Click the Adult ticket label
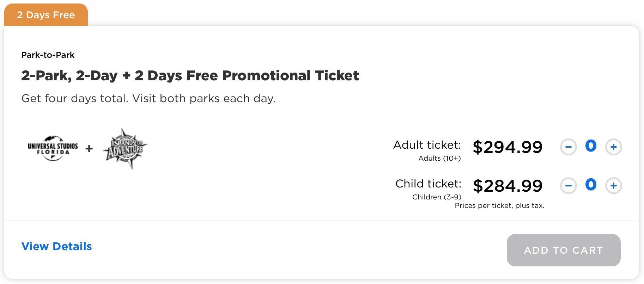The image size is (644, 284). click(427, 145)
